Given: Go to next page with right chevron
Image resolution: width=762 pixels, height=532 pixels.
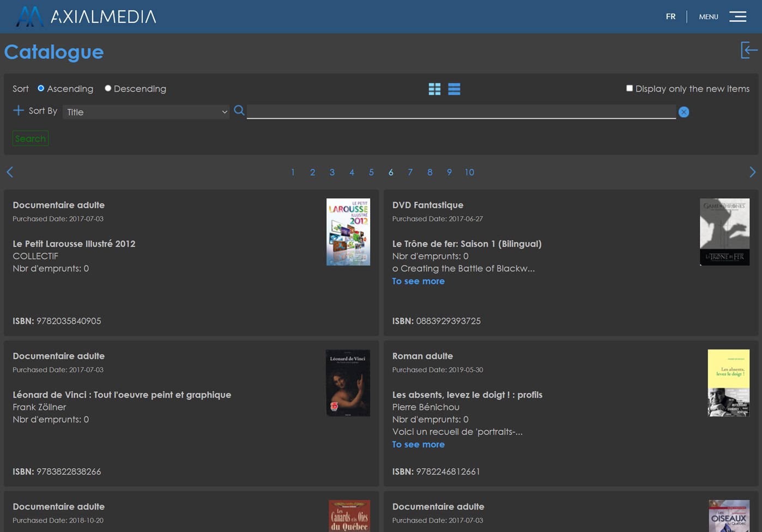Looking at the screenshot, I should click(x=752, y=172).
